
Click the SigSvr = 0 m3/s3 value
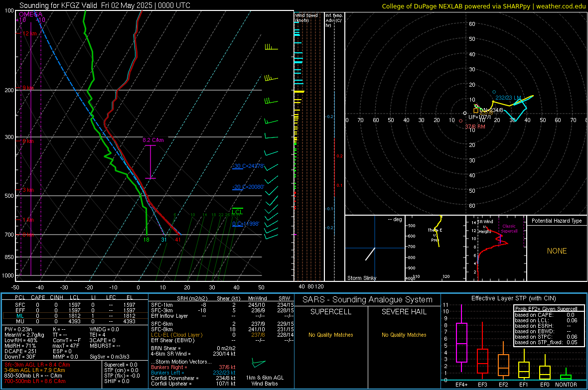pyautogui.click(x=110, y=357)
